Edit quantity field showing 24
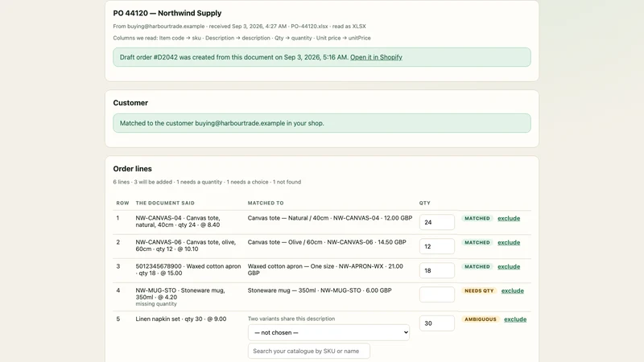 pos(436,222)
